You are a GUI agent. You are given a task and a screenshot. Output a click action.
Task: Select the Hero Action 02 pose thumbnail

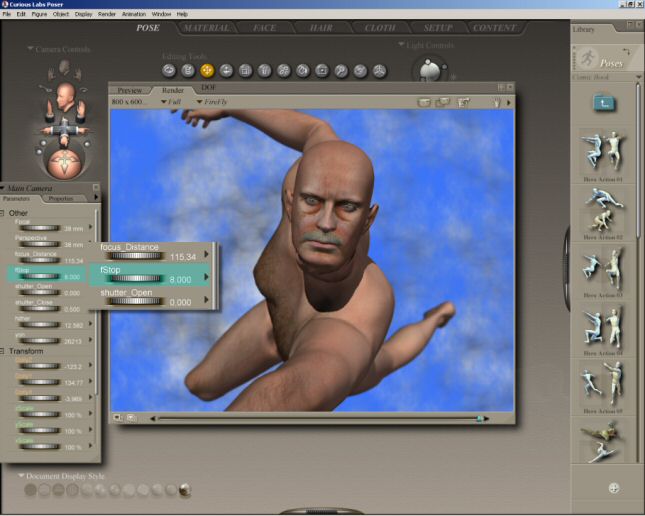(603, 210)
